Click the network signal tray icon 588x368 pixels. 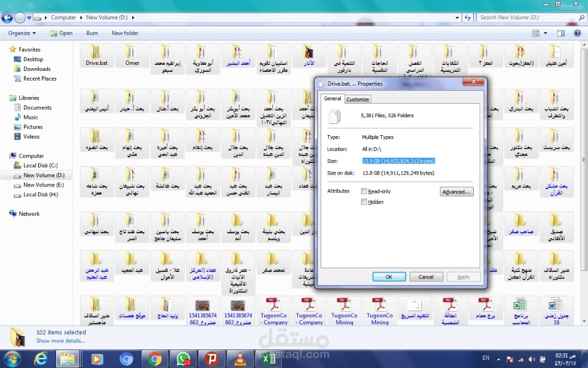(x=520, y=359)
